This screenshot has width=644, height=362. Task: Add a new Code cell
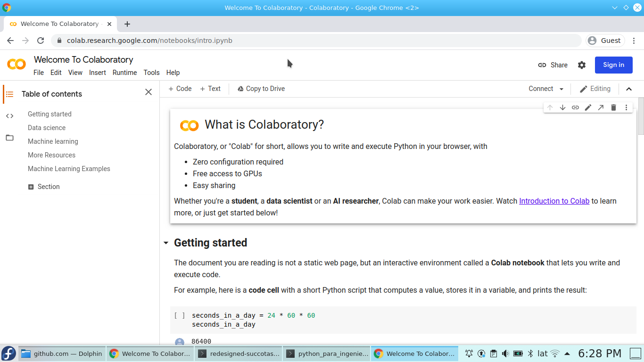(180, 89)
